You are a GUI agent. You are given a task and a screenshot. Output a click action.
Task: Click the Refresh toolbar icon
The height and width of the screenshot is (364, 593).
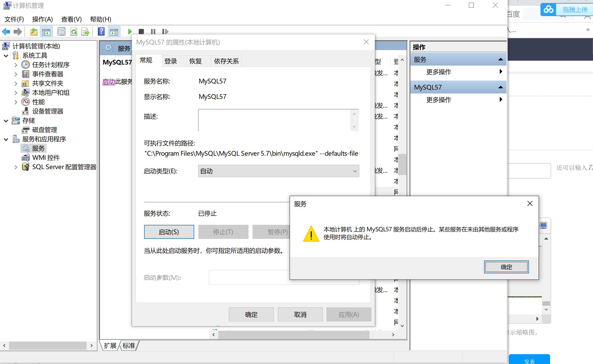[74, 32]
